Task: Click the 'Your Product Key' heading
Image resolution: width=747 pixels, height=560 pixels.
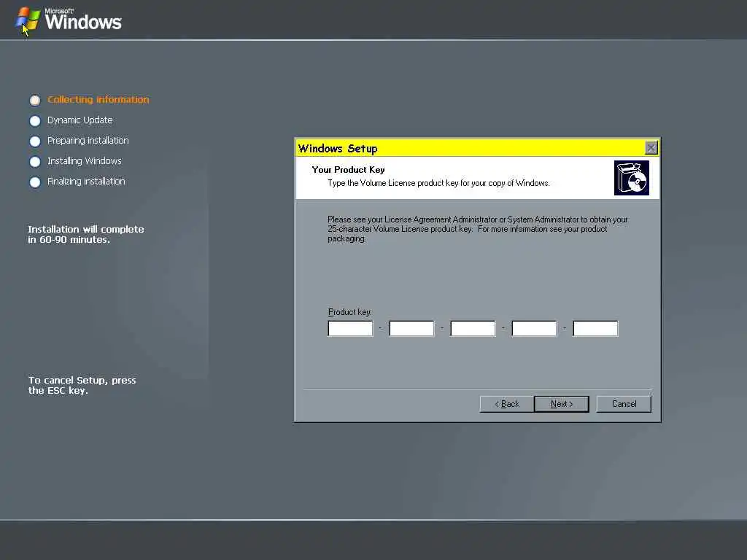Action: [348, 169]
